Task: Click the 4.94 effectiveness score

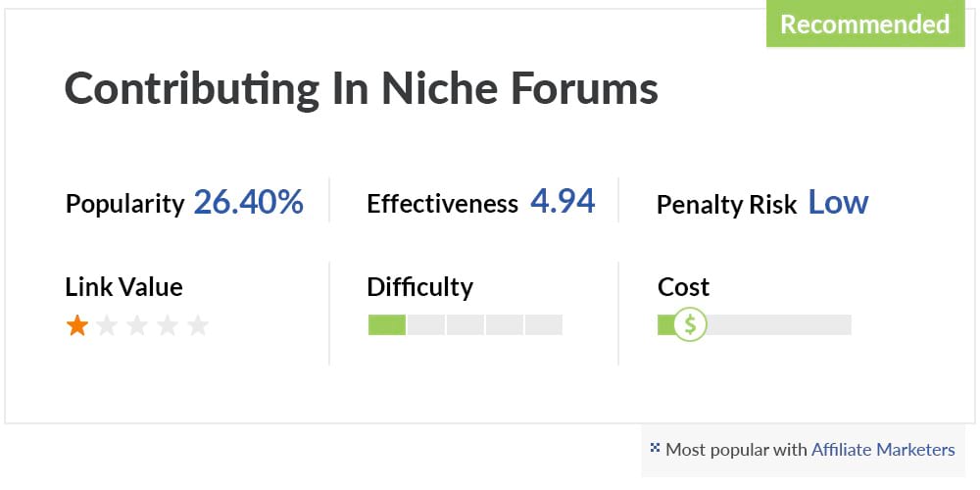Action: pos(563,202)
